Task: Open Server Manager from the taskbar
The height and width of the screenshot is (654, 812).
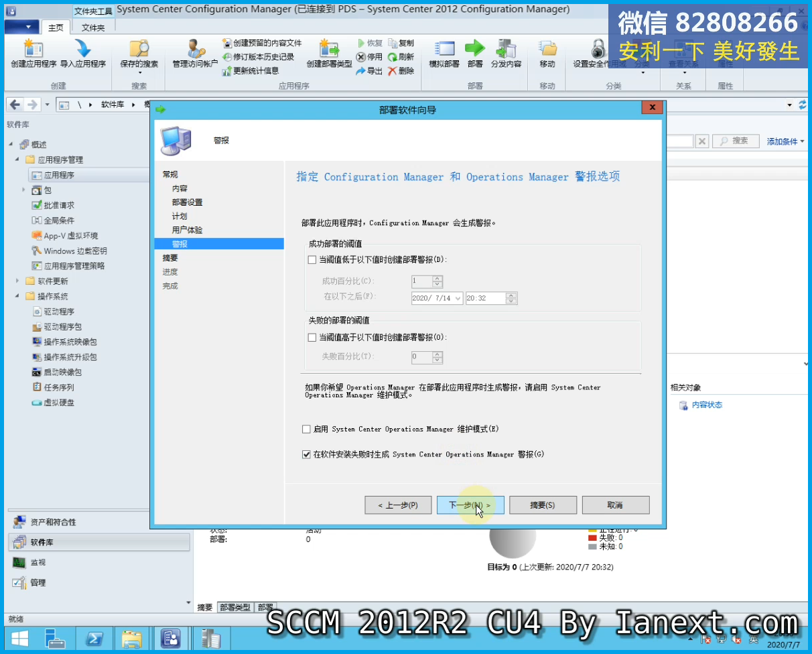Action: (x=56, y=639)
